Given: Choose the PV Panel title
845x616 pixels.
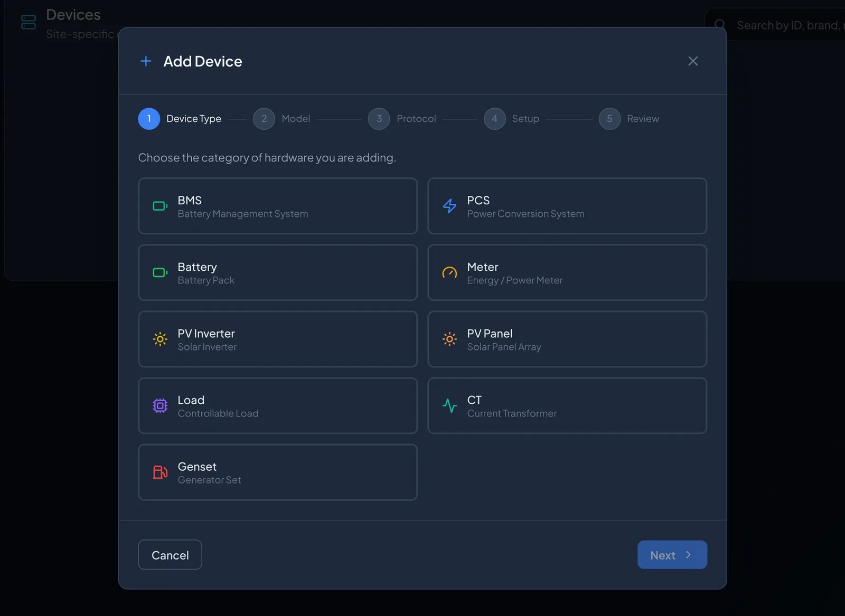Looking at the screenshot, I should point(490,334).
